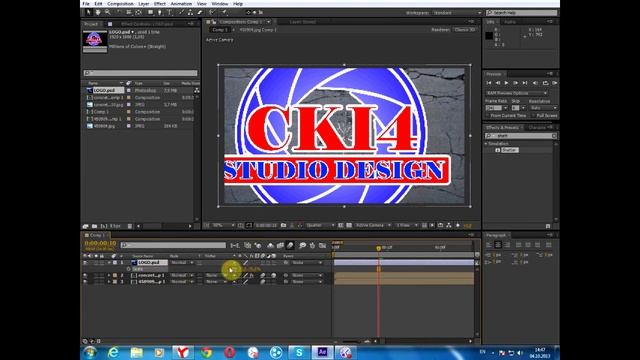Click the timeline layer search field

click(173, 245)
